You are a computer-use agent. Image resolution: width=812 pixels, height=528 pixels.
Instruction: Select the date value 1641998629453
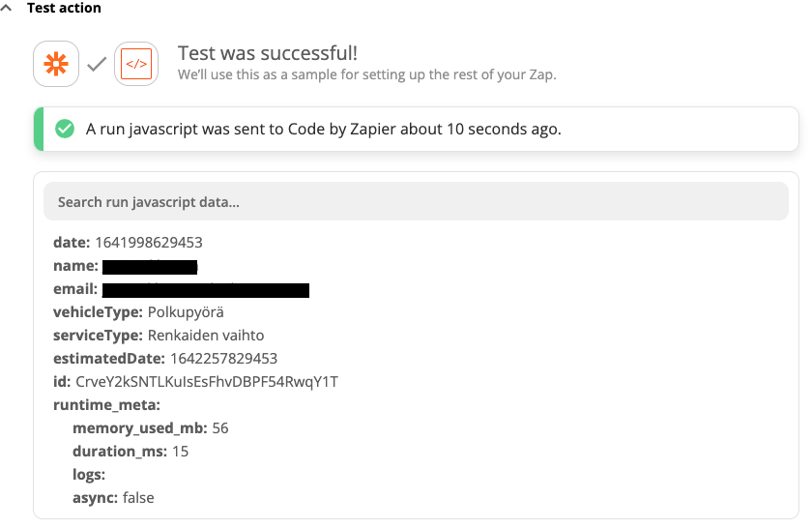(x=149, y=243)
